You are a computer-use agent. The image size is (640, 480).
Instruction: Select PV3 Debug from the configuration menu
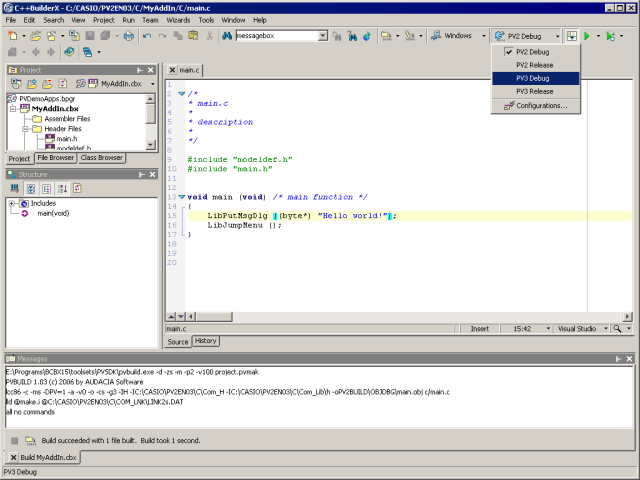(536, 78)
